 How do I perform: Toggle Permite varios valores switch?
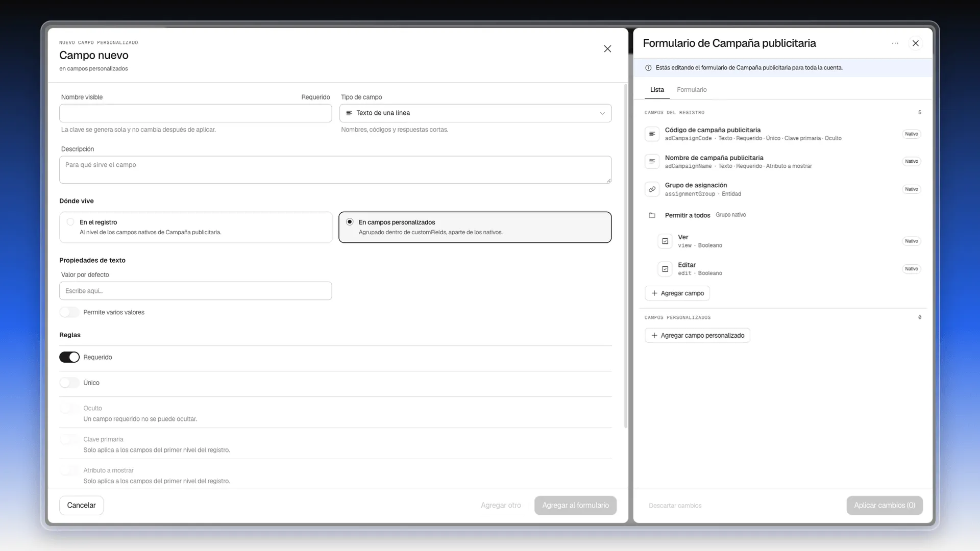click(69, 312)
